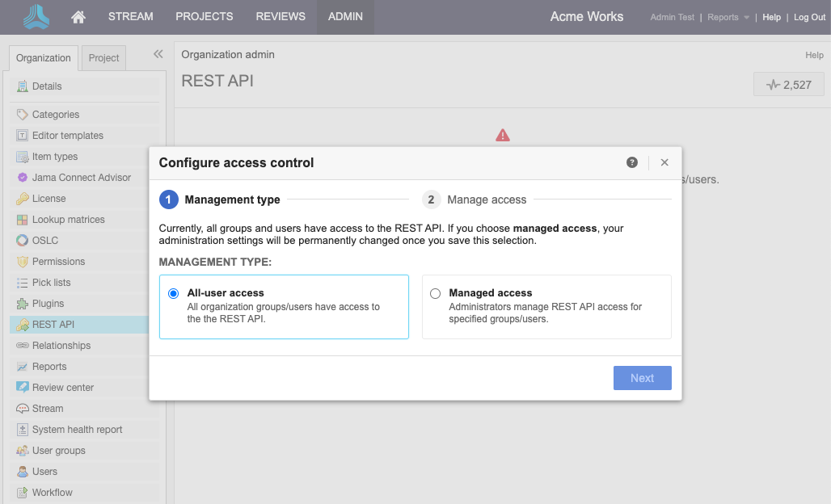Image resolution: width=831 pixels, height=504 pixels.
Task: Click the OSLC circular icon
Action: 23,241
